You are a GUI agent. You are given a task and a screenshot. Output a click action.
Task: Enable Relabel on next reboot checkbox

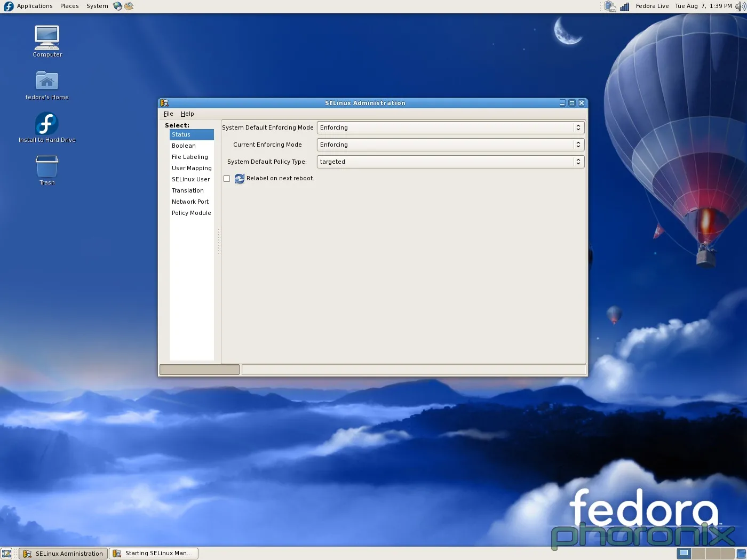coord(227,179)
